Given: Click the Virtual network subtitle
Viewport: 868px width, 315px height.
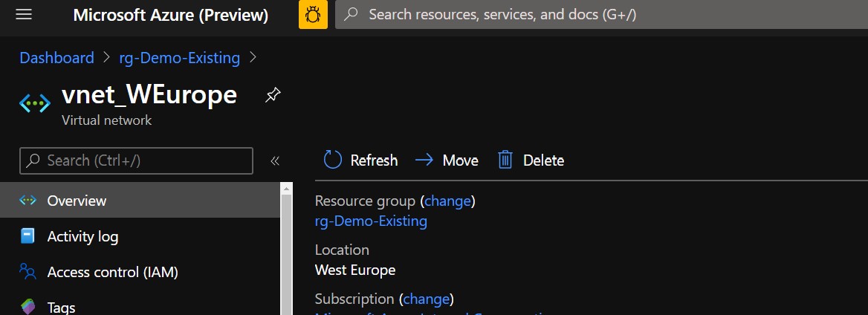Looking at the screenshot, I should 106,120.
